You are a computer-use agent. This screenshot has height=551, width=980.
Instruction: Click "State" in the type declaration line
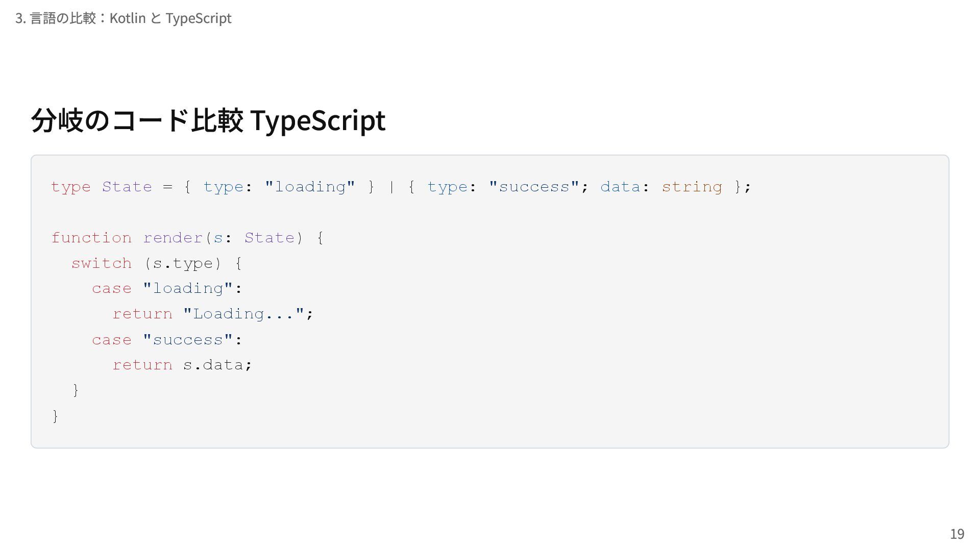click(x=127, y=187)
